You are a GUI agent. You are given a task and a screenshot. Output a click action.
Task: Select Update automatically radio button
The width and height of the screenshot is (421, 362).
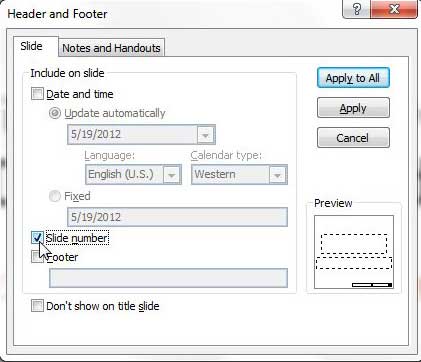pos(55,113)
